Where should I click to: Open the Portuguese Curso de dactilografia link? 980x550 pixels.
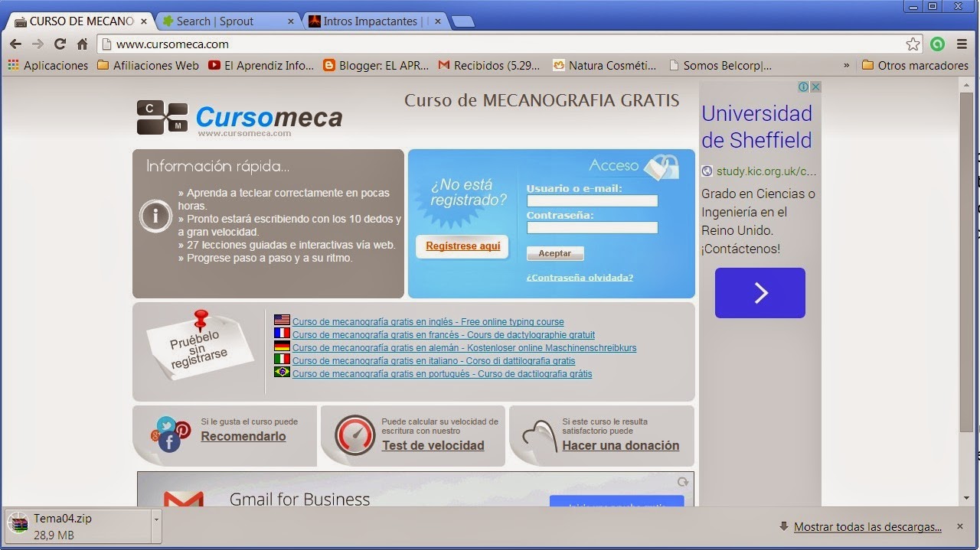(x=442, y=374)
